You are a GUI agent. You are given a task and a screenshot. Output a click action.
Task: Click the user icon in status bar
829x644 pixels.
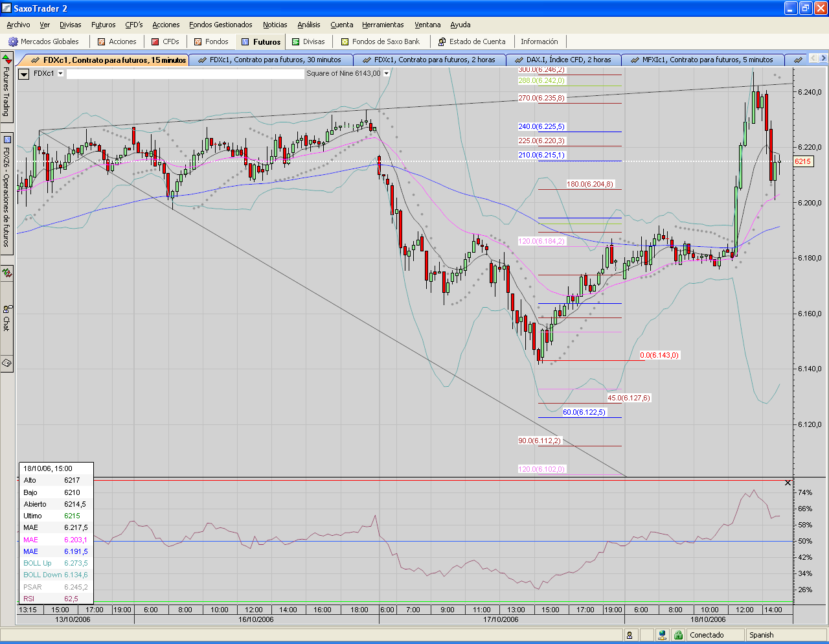pyautogui.click(x=630, y=635)
